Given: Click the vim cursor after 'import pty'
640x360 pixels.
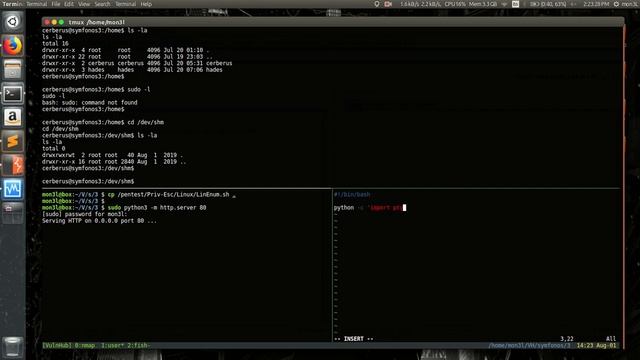Looking at the screenshot, I should click(x=404, y=207).
